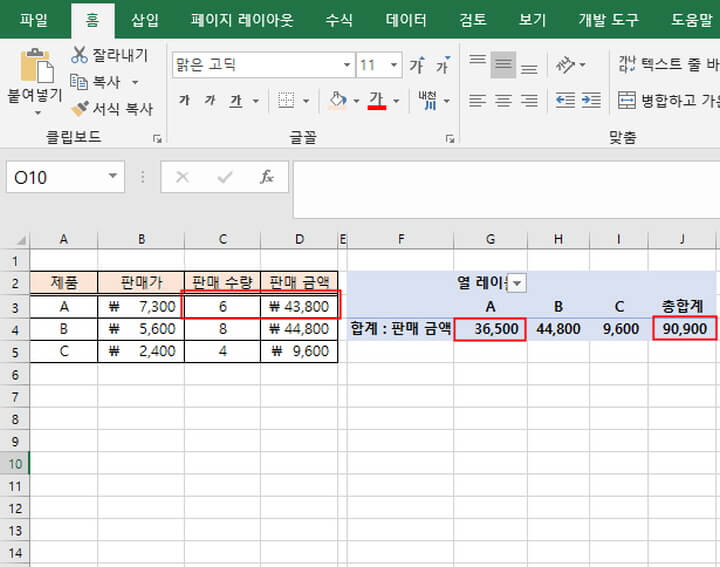
Task: Click grand total cell 90,900
Action: tap(684, 329)
